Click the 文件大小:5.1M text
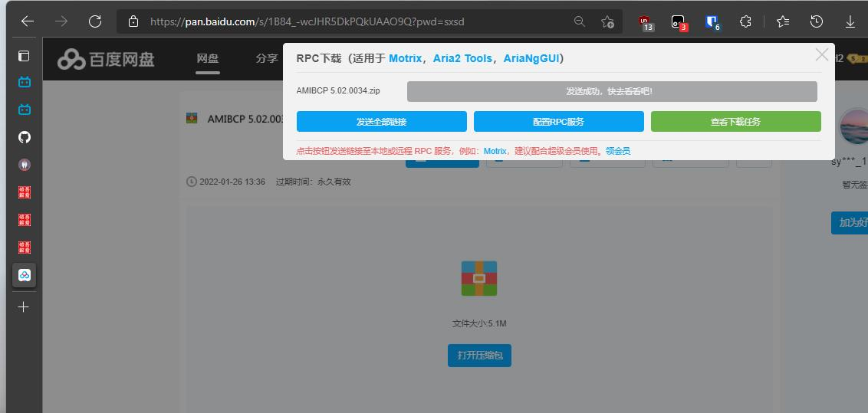This screenshot has width=868, height=413. (x=479, y=323)
